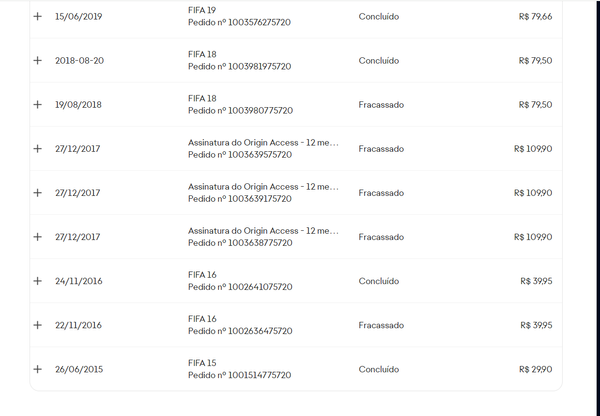Click the R$ 29,90 price for FIFA 15
The height and width of the screenshot is (416, 600).
535,369
